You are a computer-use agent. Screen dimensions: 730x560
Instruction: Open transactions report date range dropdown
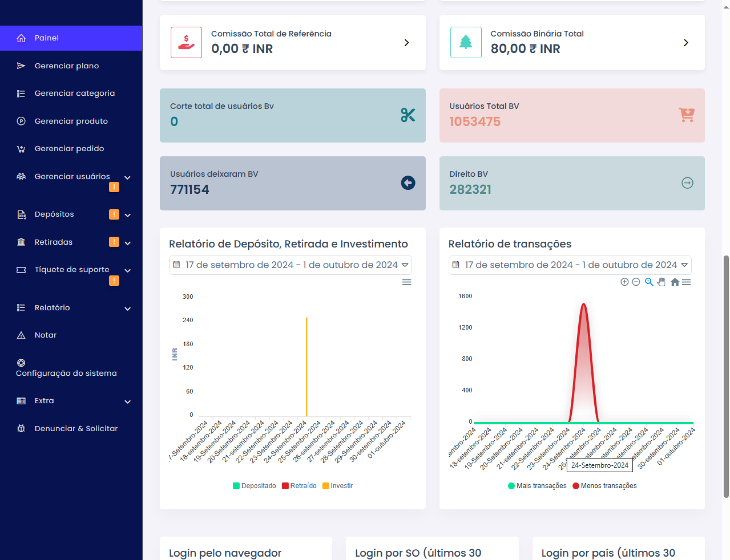[x=570, y=265]
